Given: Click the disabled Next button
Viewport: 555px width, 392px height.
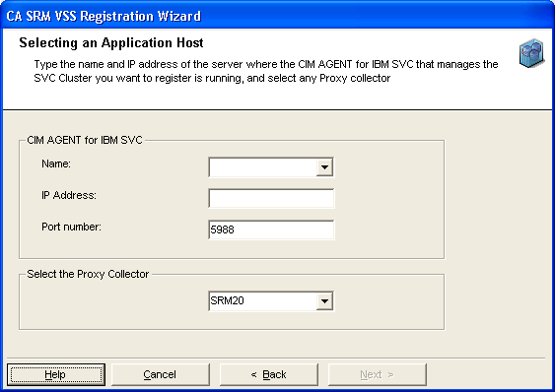Looking at the screenshot, I should tap(377, 374).
